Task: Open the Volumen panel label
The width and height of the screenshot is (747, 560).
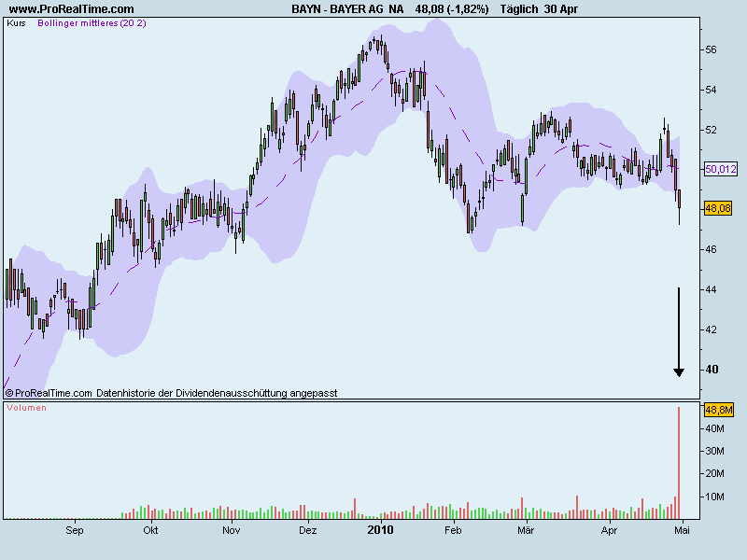Action: tap(26, 409)
